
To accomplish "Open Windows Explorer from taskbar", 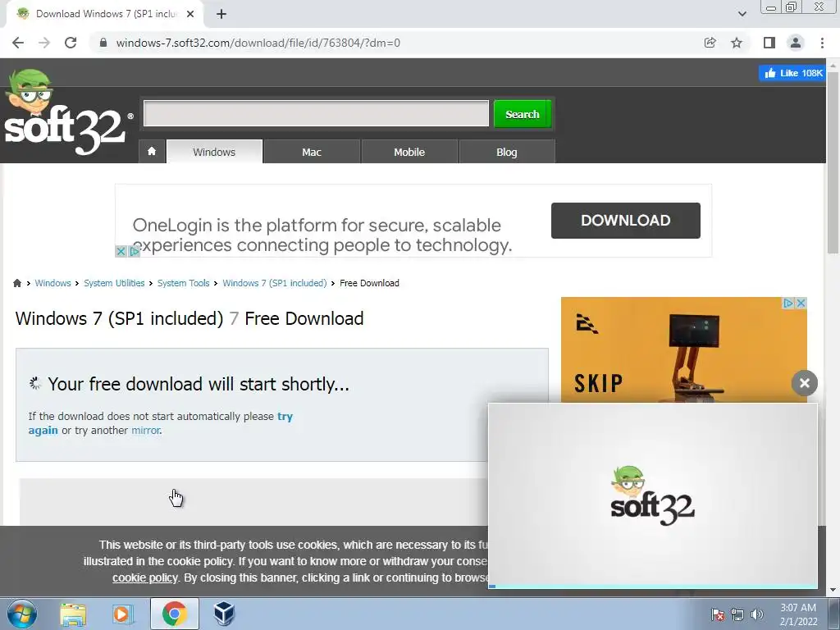I will (x=73, y=614).
